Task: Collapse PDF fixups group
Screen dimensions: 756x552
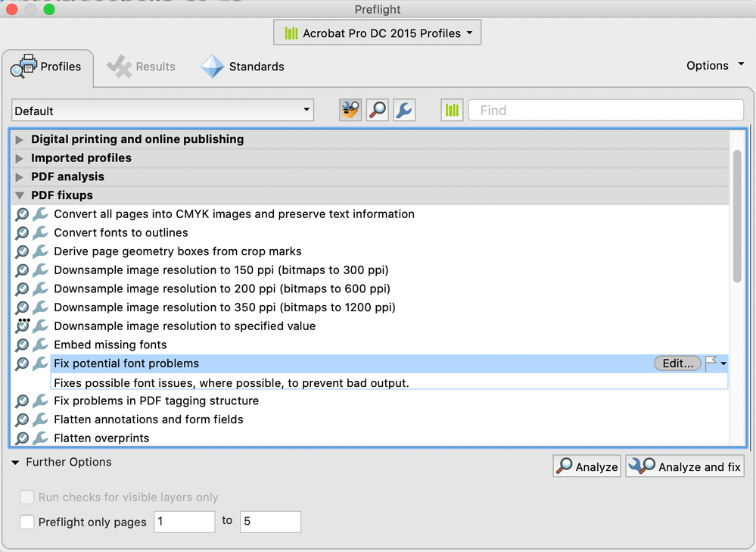Action: click(x=19, y=195)
